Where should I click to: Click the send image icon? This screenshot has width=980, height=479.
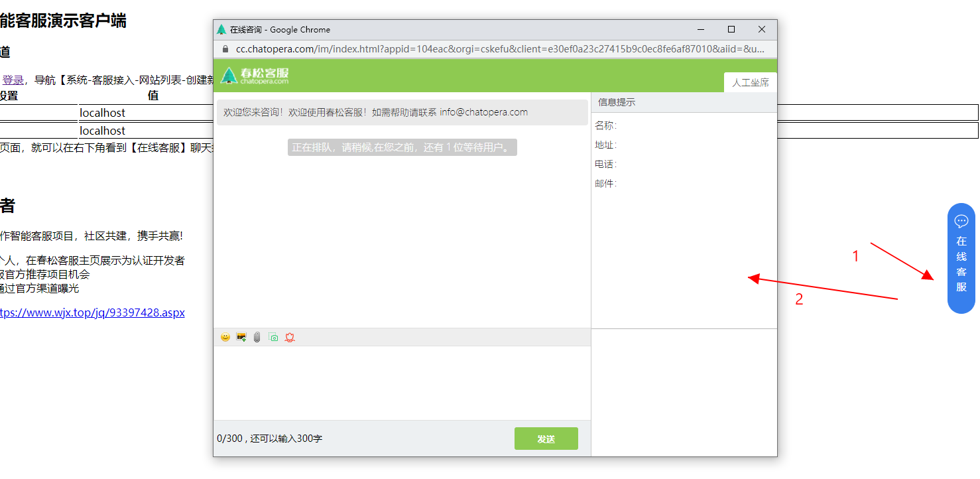(241, 338)
